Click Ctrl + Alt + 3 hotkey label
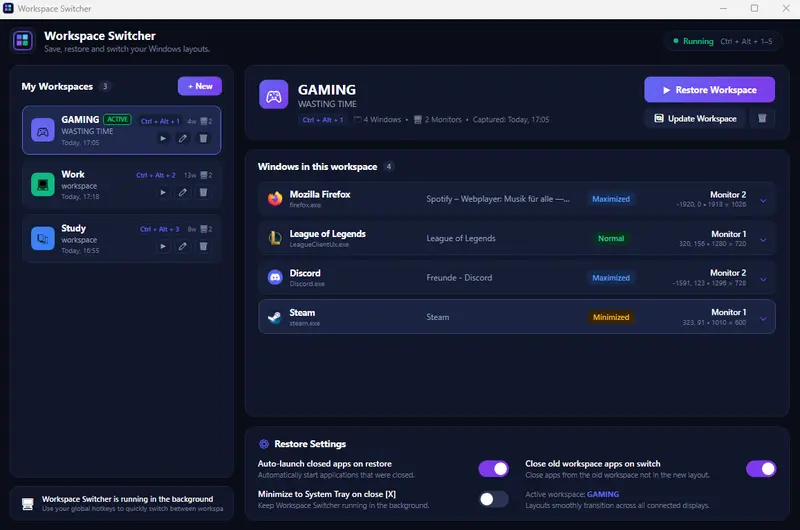 click(x=159, y=229)
